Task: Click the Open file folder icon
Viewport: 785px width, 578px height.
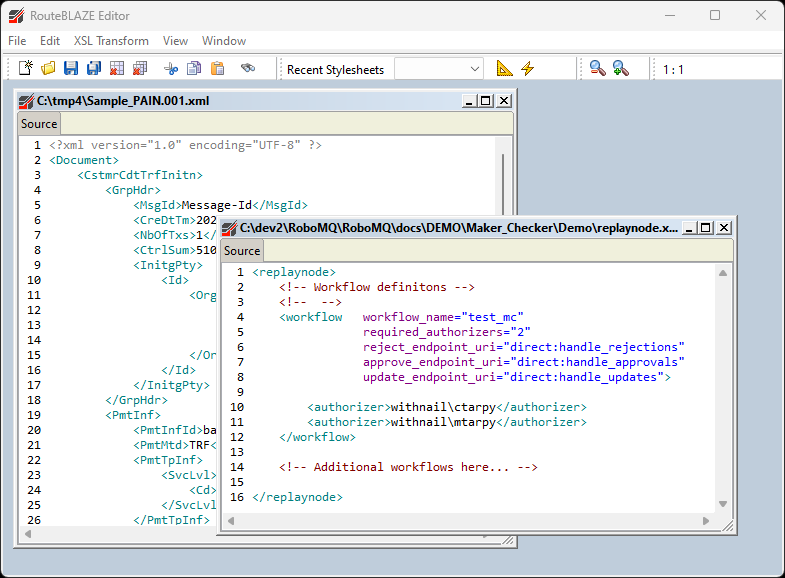Action: pyautogui.click(x=48, y=68)
